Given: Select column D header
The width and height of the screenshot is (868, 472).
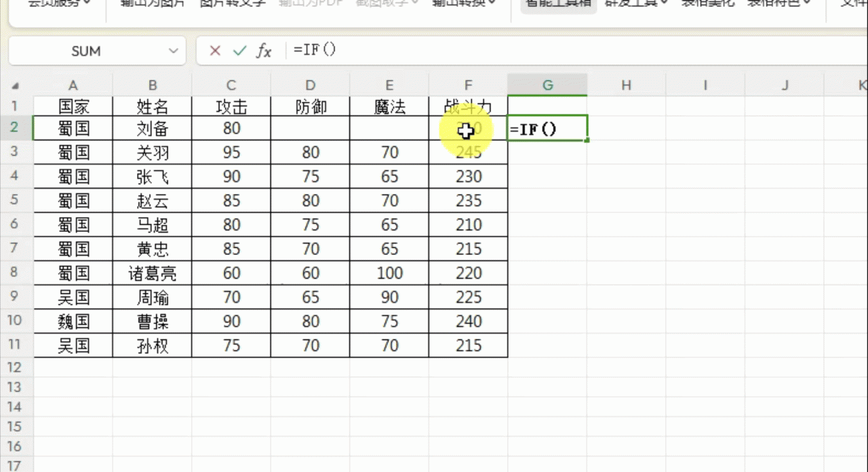Looking at the screenshot, I should (x=311, y=85).
